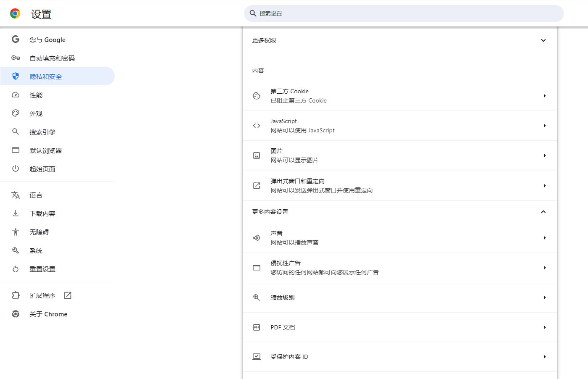Click the Google G icon in sidebar

(x=16, y=39)
